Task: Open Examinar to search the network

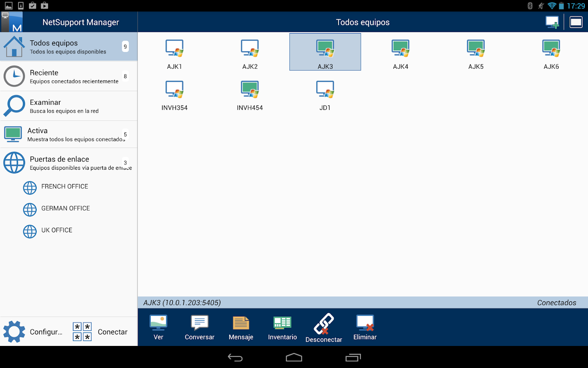Action: (x=69, y=105)
